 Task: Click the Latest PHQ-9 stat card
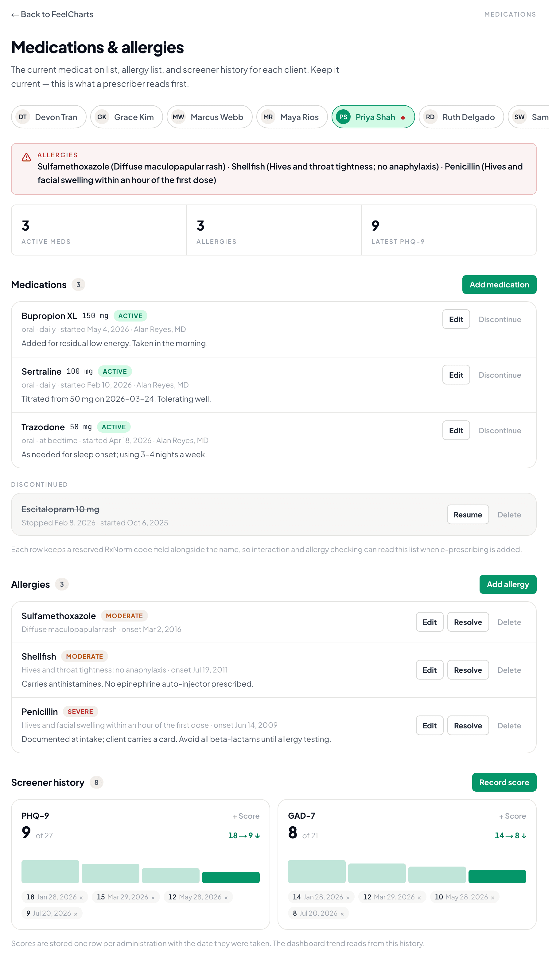pos(449,230)
